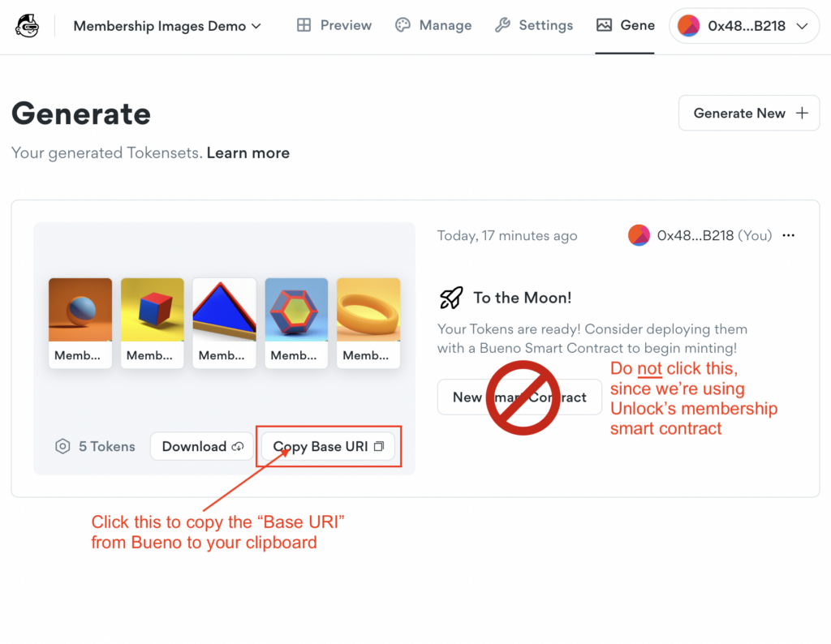Click the Settings wrench icon
Image resolution: width=831 pixels, height=644 pixels.
point(502,25)
